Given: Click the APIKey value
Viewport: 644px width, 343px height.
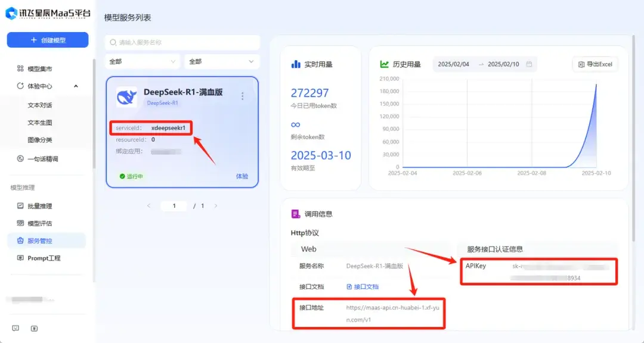Looking at the screenshot, I should 561,272.
